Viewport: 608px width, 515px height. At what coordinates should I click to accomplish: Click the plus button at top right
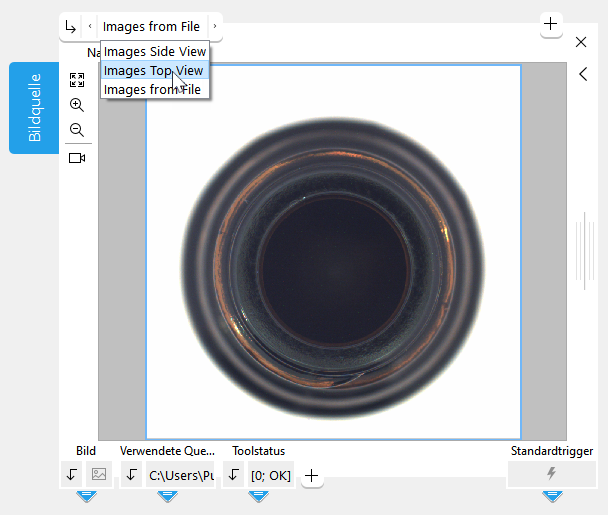550,23
